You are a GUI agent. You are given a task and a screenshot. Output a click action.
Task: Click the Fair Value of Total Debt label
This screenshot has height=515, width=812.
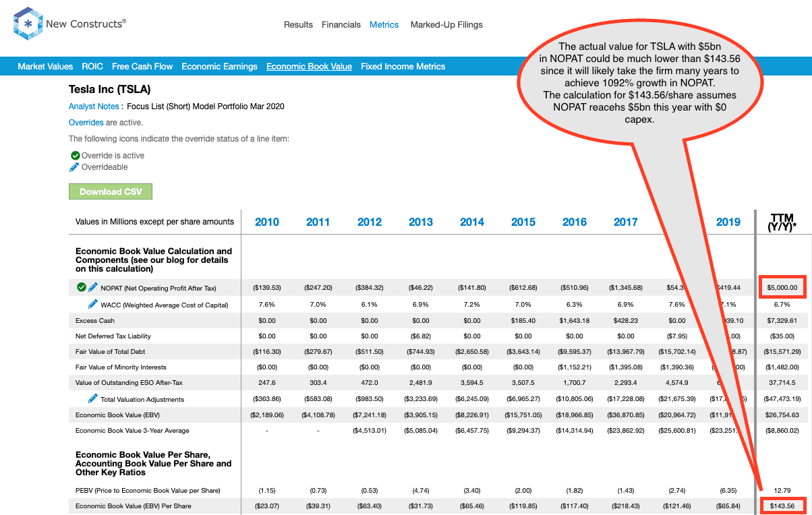[x=111, y=352]
